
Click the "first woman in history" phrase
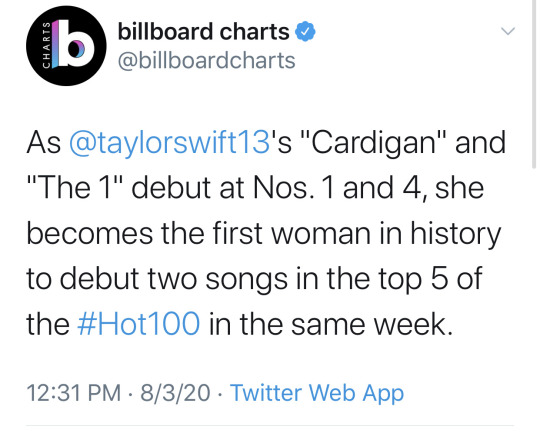(356, 234)
